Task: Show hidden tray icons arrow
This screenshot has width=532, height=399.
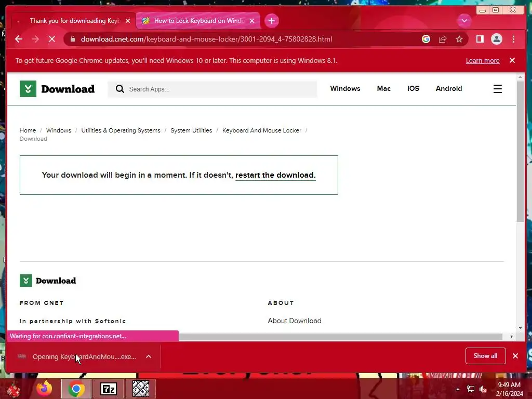Action: 458,389
